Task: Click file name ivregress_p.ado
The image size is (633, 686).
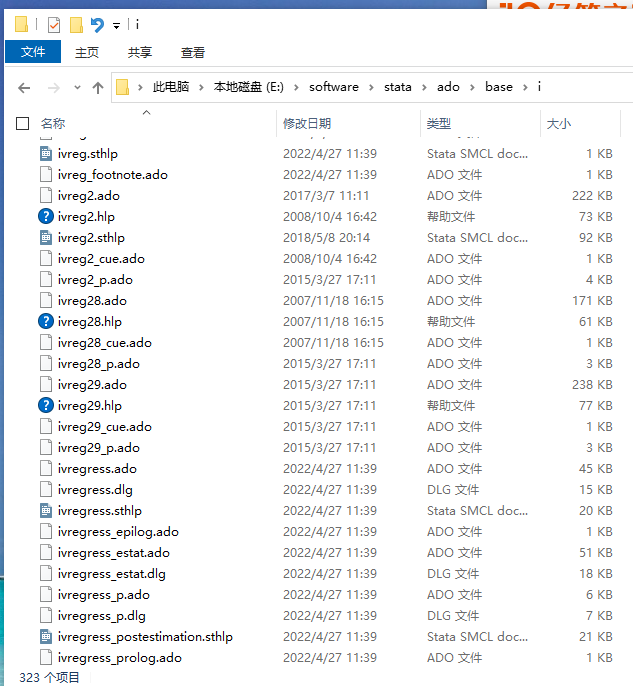Action: coord(104,595)
